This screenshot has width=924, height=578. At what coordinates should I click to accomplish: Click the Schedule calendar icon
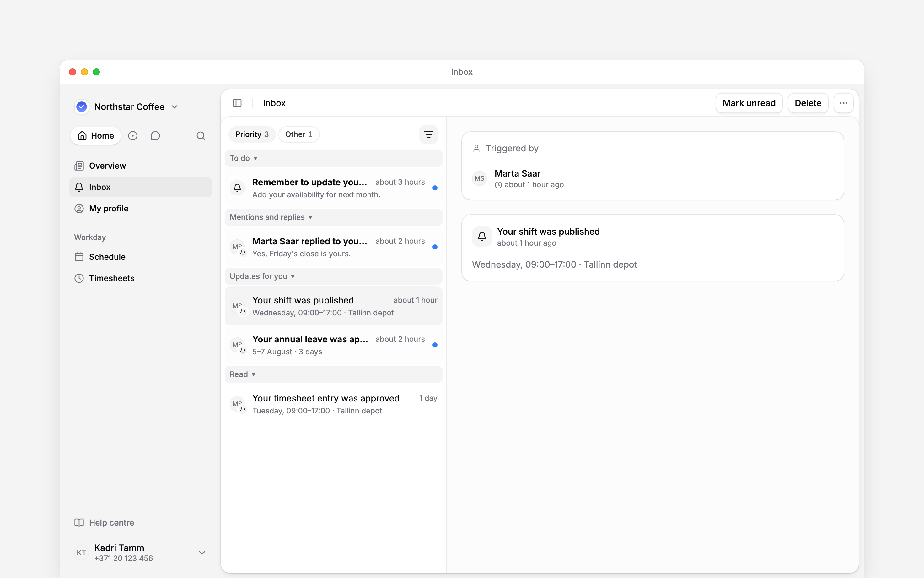coord(79,257)
